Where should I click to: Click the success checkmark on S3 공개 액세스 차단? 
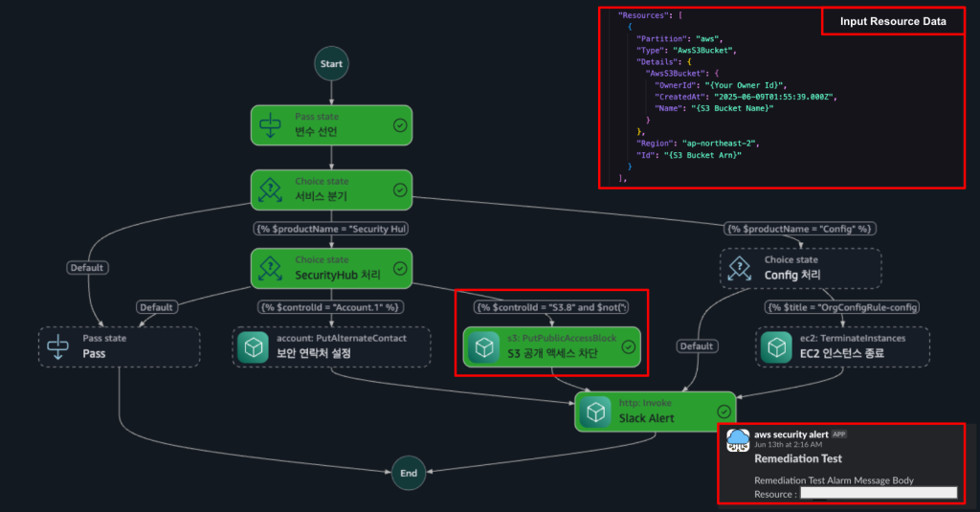pyautogui.click(x=629, y=347)
